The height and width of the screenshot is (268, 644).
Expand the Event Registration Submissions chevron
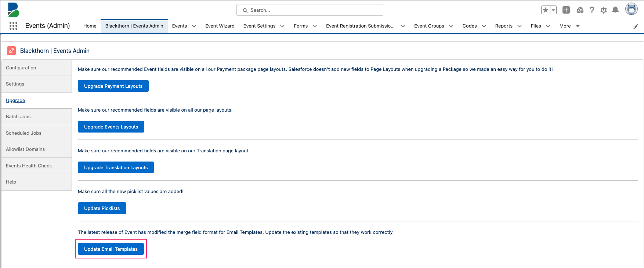click(x=403, y=26)
